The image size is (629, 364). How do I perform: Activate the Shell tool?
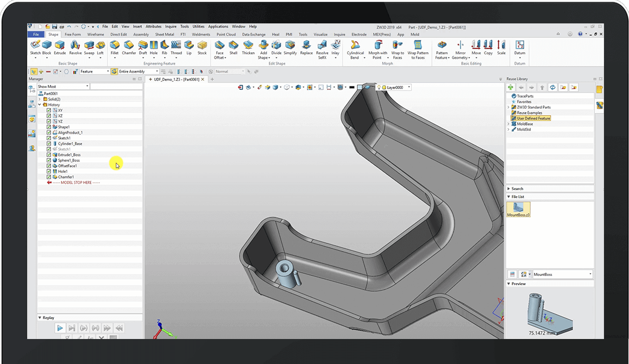click(x=234, y=48)
